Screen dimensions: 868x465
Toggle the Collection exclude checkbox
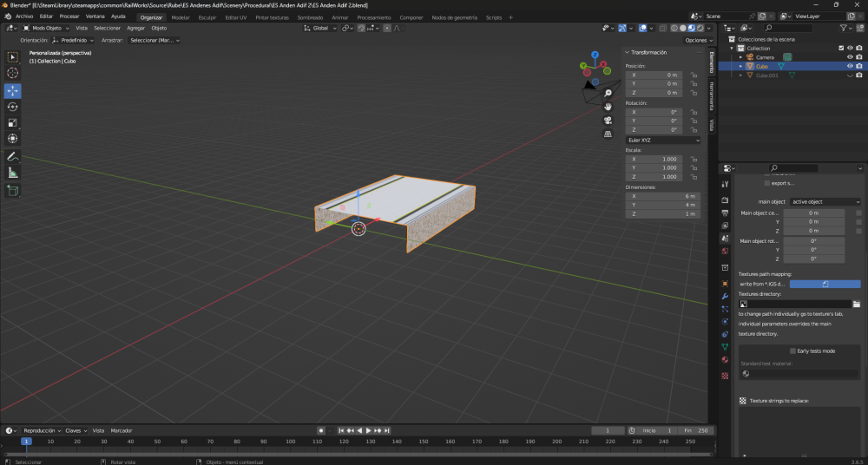point(840,48)
